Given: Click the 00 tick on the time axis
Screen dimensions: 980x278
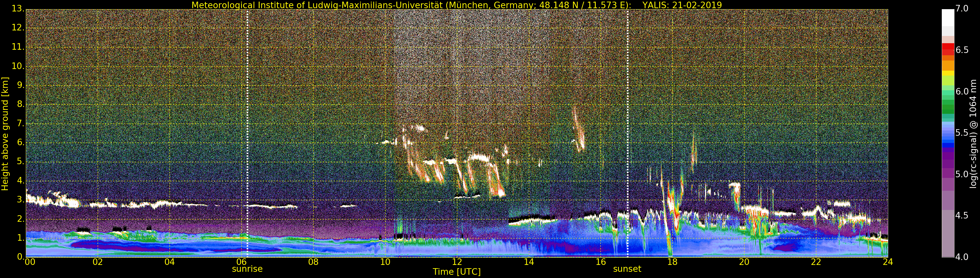Looking at the screenshot, I should point(29,262).
